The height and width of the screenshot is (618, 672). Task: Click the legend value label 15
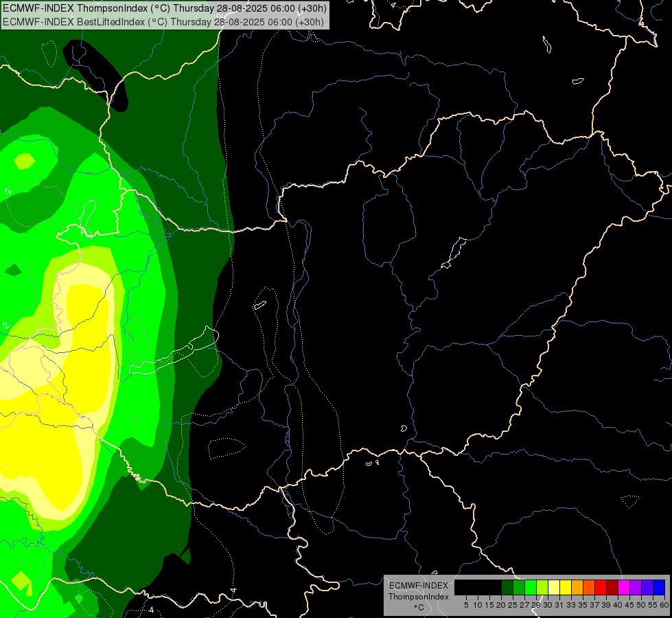(489, 605)
